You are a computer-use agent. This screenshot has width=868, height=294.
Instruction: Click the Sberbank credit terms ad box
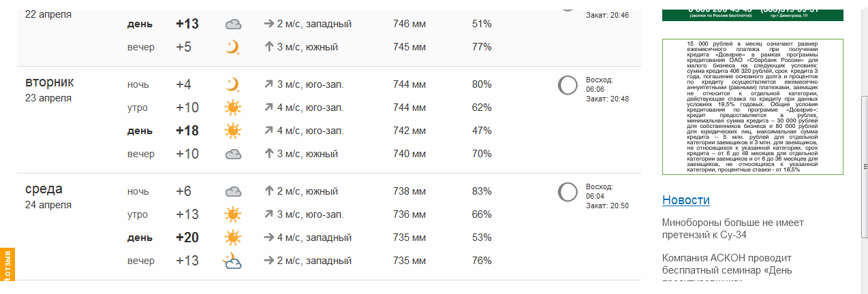click(x=753, y=107)
